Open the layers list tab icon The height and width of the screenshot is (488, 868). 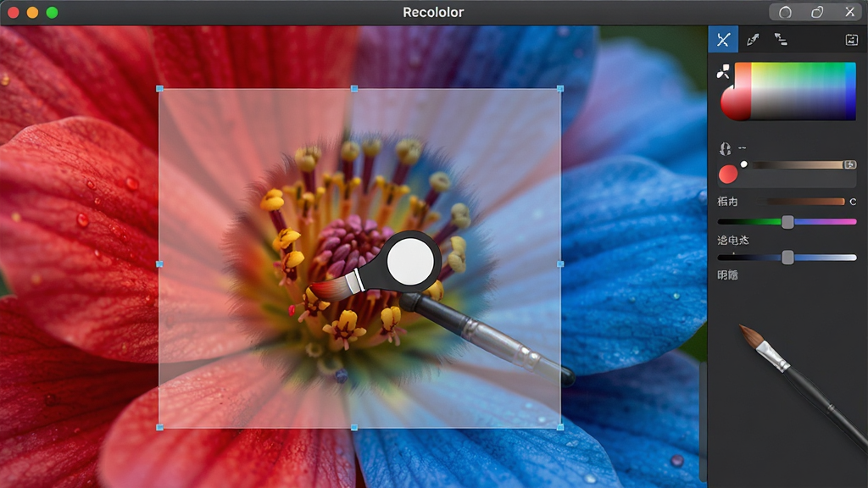[x=781, y=39]
